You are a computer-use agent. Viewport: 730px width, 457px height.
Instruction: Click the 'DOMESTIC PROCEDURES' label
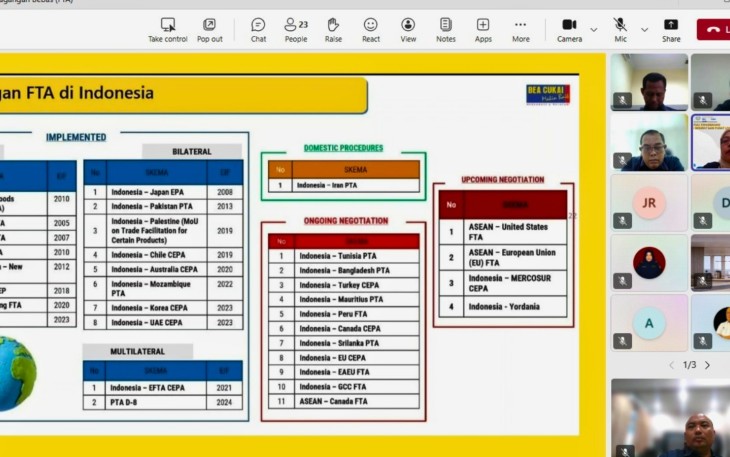point(344,148)
